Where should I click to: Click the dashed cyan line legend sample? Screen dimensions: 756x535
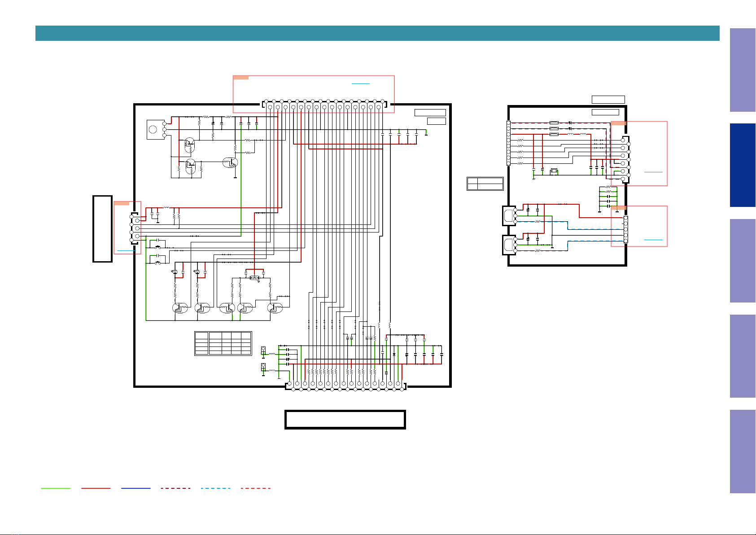[x=216, y=488]
